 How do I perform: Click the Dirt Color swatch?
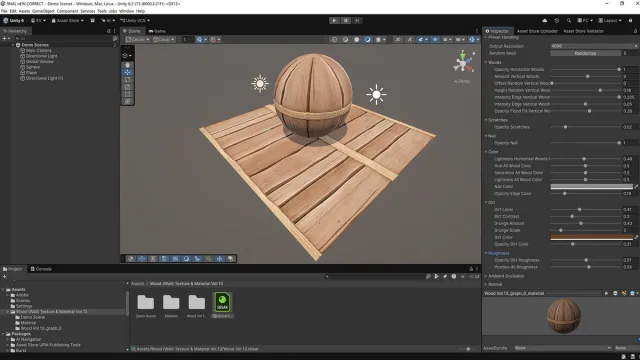click(x=591, y=237)
